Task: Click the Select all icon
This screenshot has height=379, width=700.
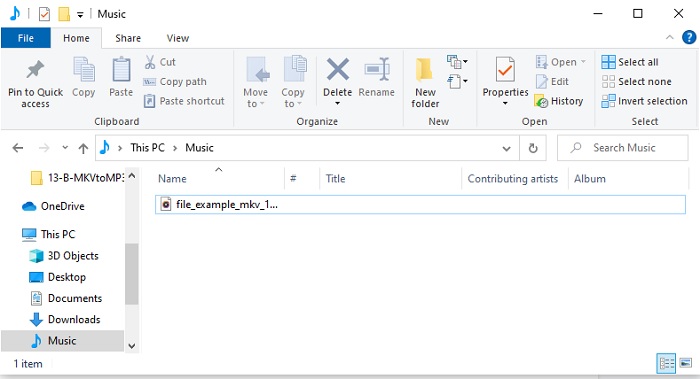Action: coord(608,62)
